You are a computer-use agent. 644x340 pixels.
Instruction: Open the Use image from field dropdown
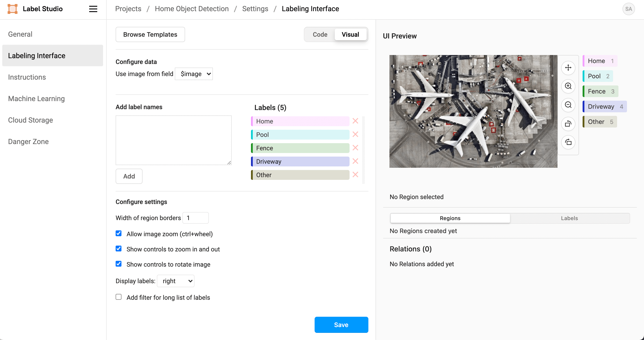coord(194,74)
